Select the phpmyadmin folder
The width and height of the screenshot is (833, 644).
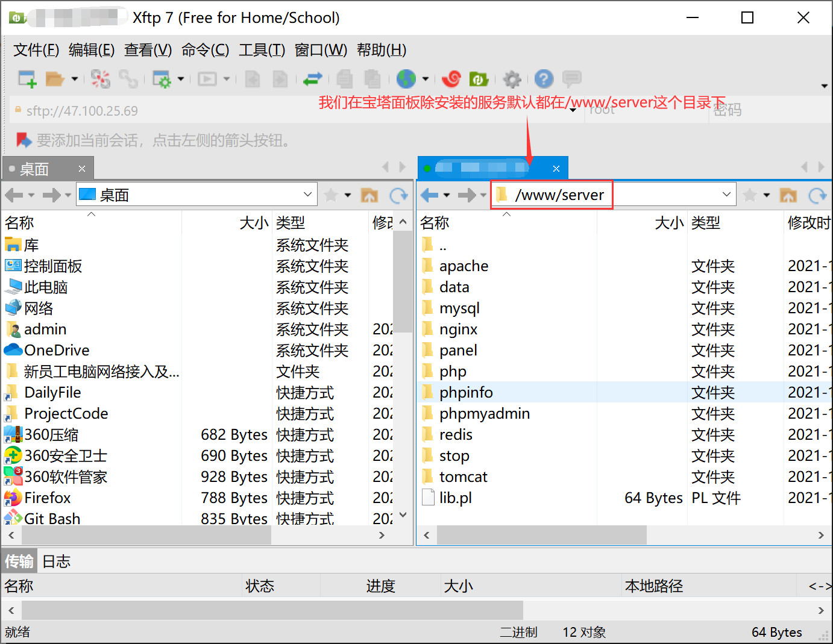coord(485,413)
